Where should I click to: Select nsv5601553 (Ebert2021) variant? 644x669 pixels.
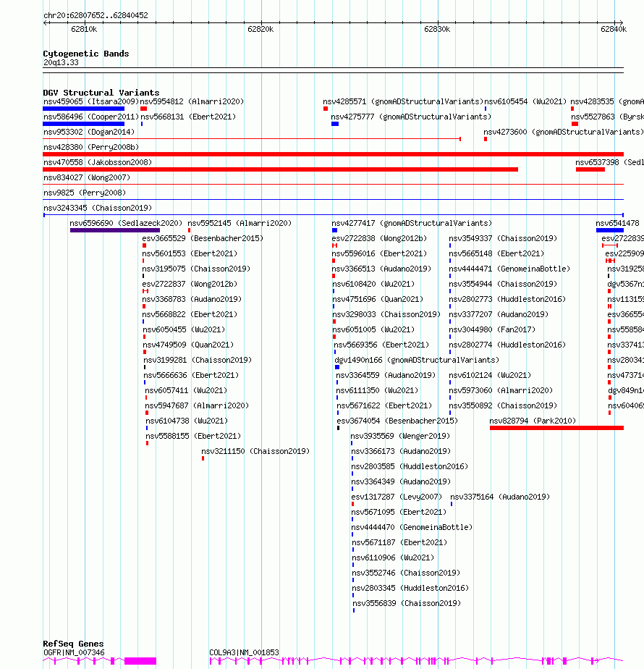coord(190,253)
